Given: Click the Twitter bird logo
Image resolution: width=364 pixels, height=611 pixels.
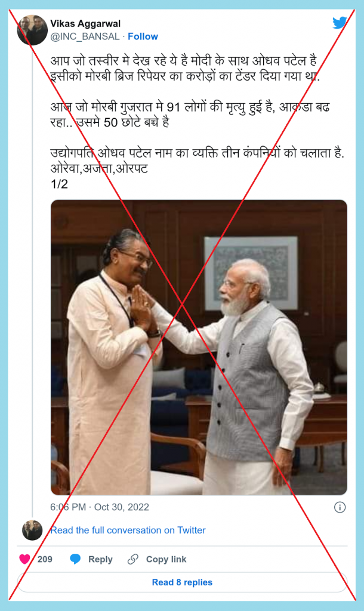Looking at the screenshot, I should point(340,23).
